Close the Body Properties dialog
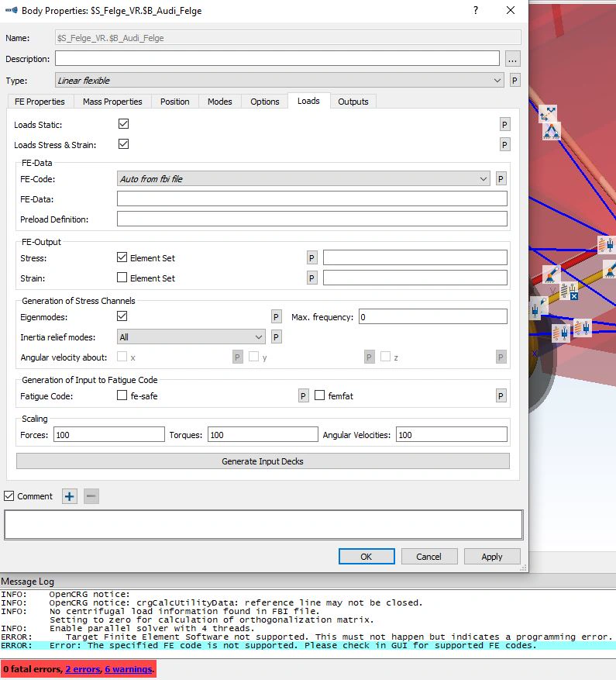Viewport: 616px width, 680px height. pos(511,10)
